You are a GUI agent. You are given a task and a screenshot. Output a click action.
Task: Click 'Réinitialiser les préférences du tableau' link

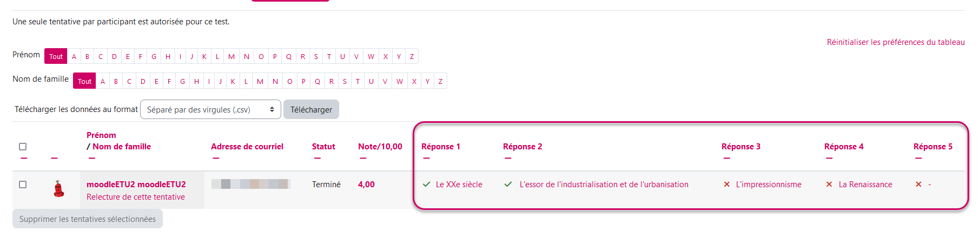895,42
